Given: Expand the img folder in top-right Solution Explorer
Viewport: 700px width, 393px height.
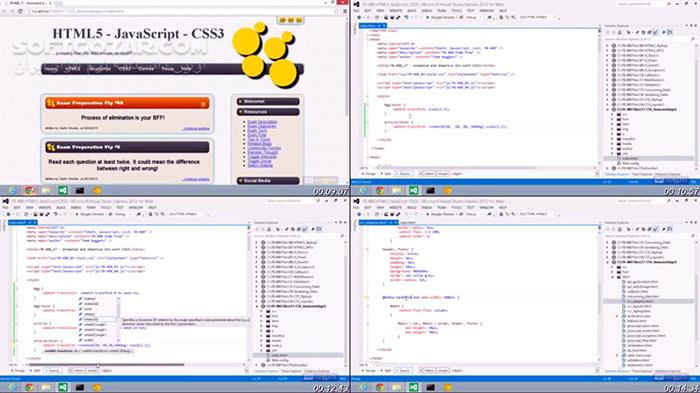Looking at the screenshot, I should [612, 129].
